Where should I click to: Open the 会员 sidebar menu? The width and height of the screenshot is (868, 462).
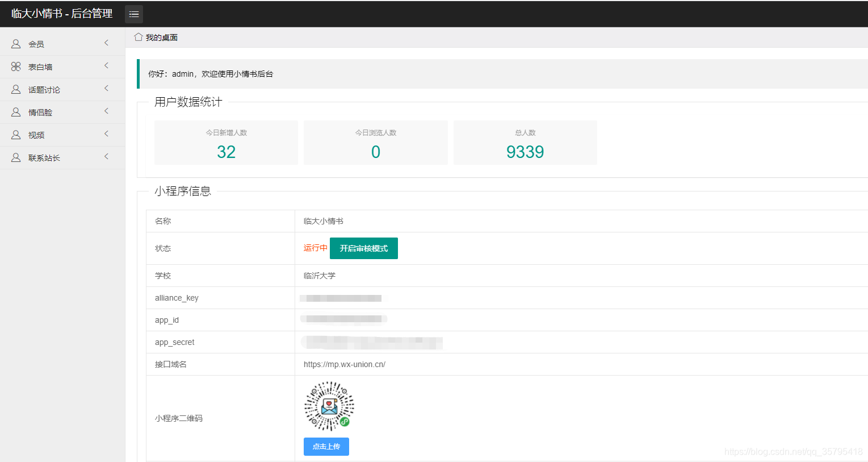pos(62,44)
